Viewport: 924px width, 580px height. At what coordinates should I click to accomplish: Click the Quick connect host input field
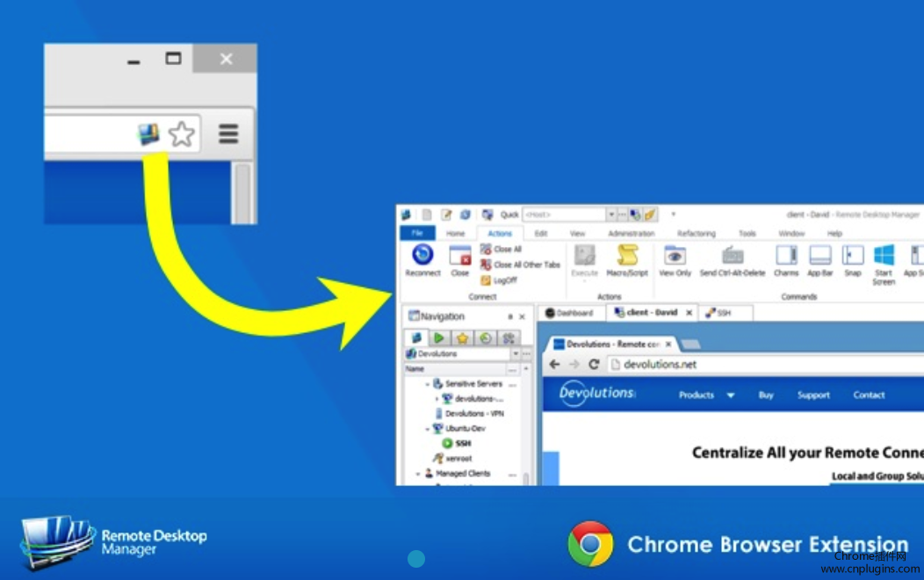564,214
